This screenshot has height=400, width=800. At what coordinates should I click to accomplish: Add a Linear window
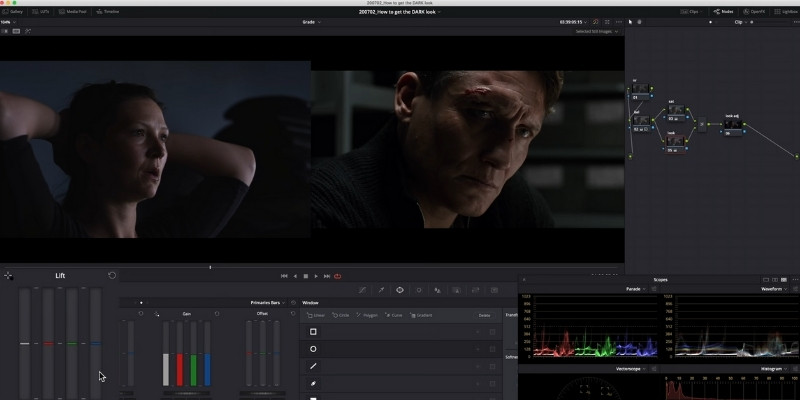[316, 315]
